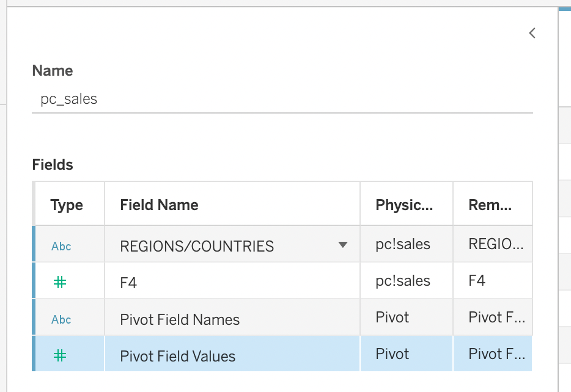Click the number type icon for F4

(x=61, y=282)
